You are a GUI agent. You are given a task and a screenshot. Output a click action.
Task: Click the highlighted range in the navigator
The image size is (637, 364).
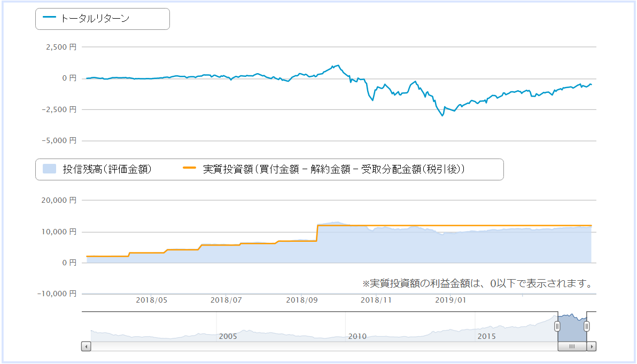(x=572, y=328)
